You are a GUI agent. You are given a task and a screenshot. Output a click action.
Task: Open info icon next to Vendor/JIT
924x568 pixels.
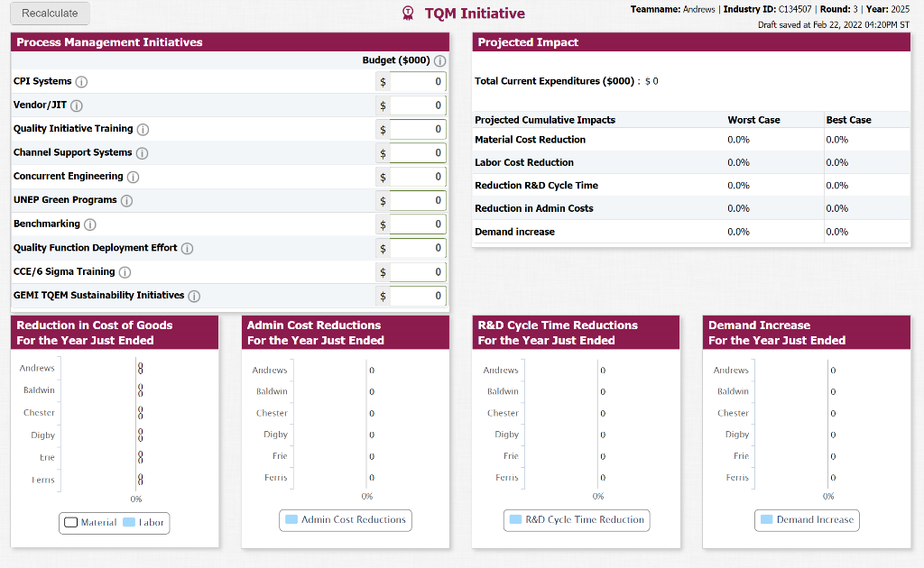[x=77, y=106]
